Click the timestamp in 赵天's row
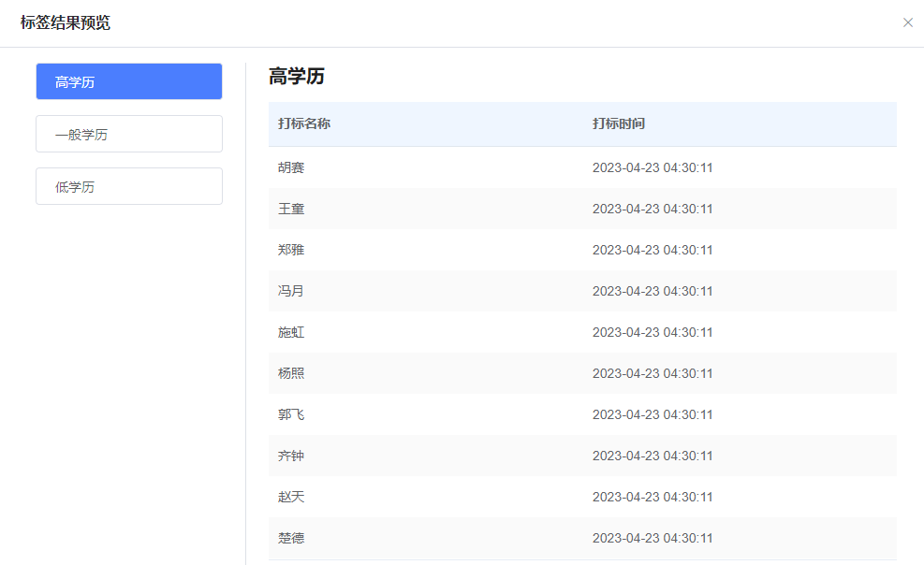924x565 pixels. pos(653,498)
